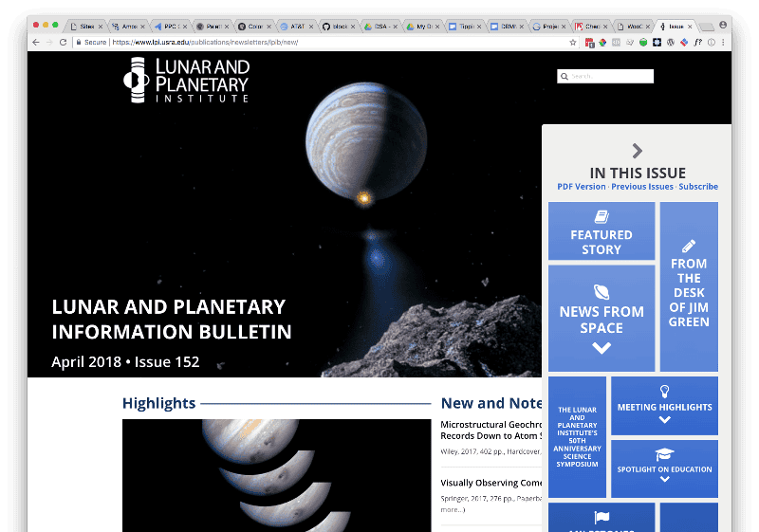Click the New and Noteworthy section heading
The height and width of the screenshot is (532, 759).
click(x=491, y=403)
